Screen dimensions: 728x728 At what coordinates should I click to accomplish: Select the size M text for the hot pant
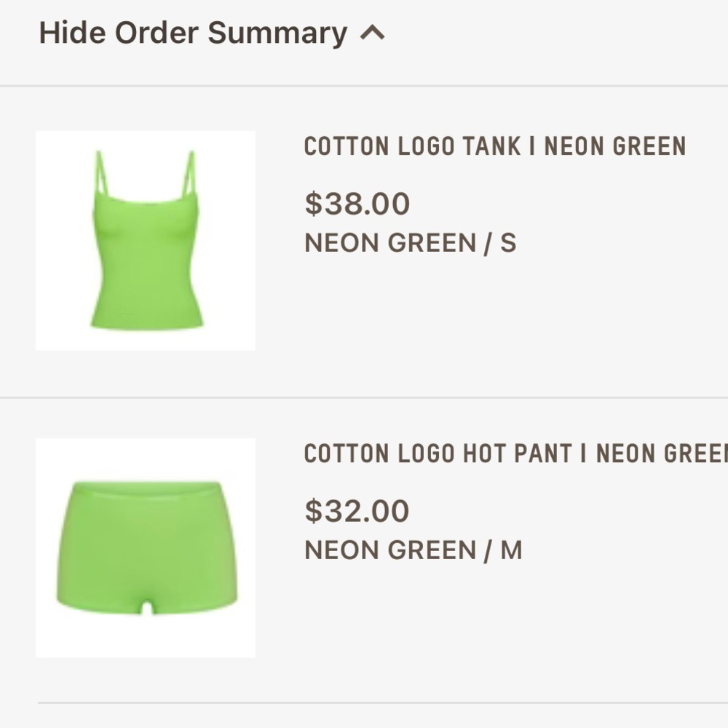[x=515, y=550]
